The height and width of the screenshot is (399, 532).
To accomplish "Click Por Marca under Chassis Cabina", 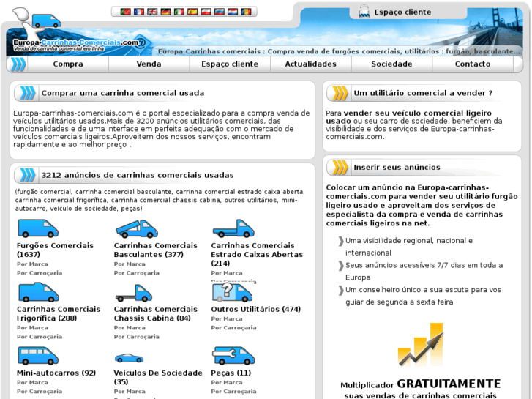I will 130,328.
